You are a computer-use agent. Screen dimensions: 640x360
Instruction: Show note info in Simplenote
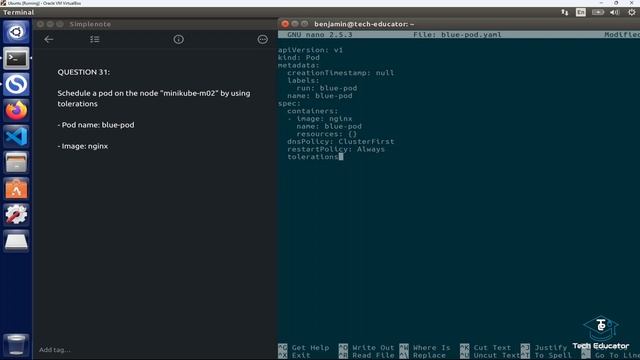coord(178,39)
